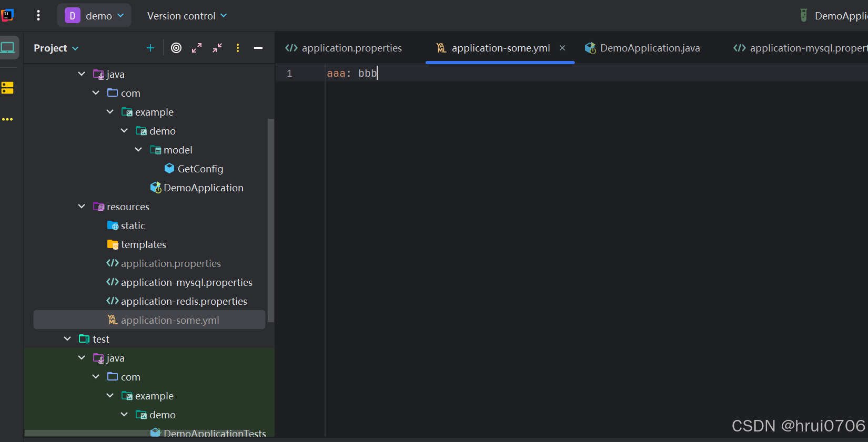The height and width of the screenshot is (442, 868).
Task: Select the static folder
Action: tap(133, 225)
